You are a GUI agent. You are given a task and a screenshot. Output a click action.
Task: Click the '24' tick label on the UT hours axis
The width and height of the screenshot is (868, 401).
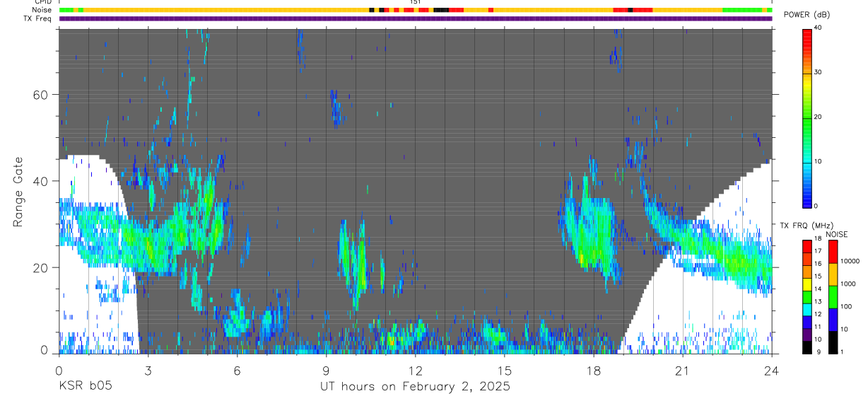(772, 370)
